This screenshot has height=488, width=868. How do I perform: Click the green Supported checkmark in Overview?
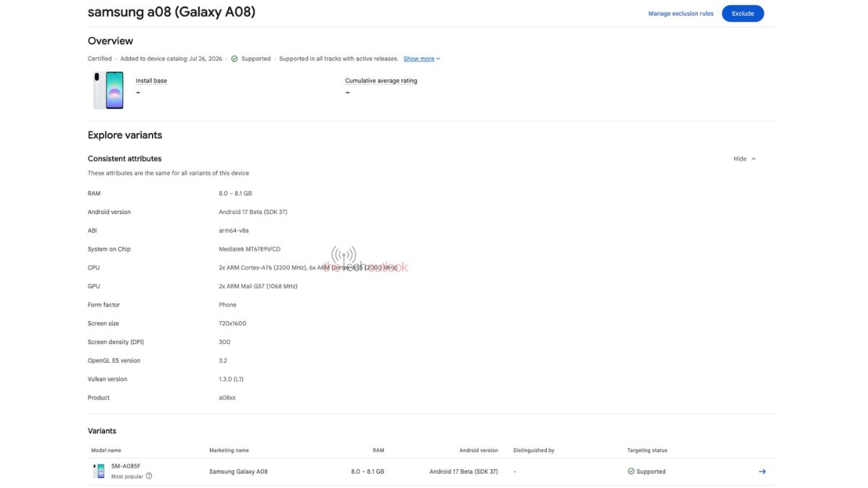(x=234, y=59)
